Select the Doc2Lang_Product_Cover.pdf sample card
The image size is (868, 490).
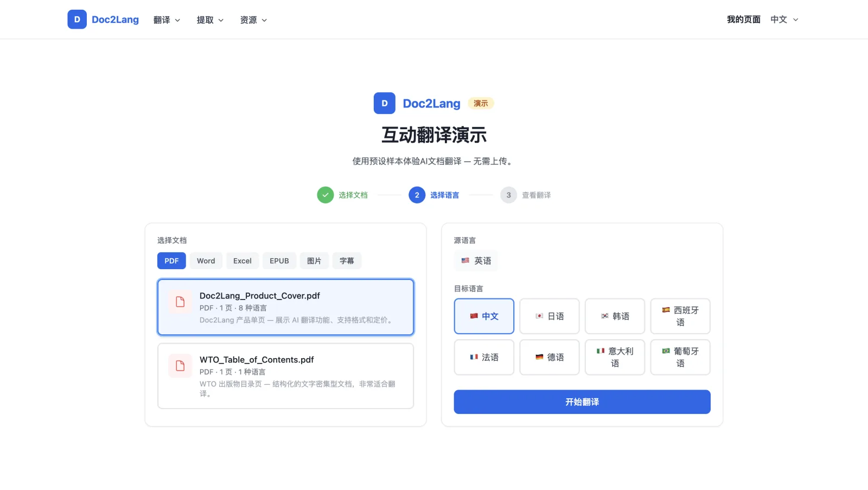(x=286, y=307)
